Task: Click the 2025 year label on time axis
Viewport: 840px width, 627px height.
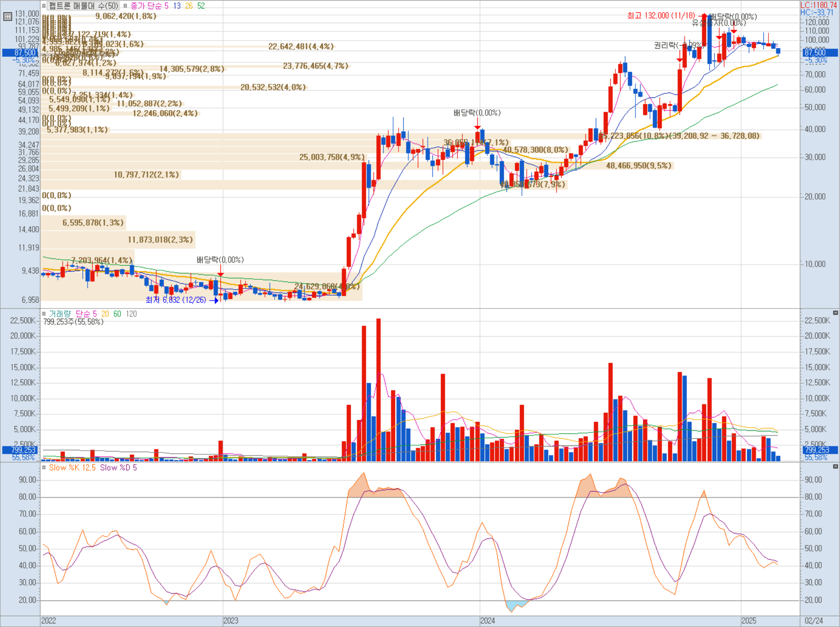Action: coord(749,621)
